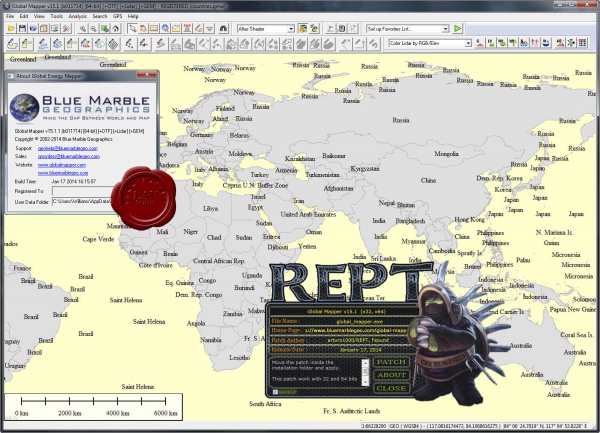Expand the small arrow next to Digitizer tool
600x433 pixels.
click(x=209, y=29)
